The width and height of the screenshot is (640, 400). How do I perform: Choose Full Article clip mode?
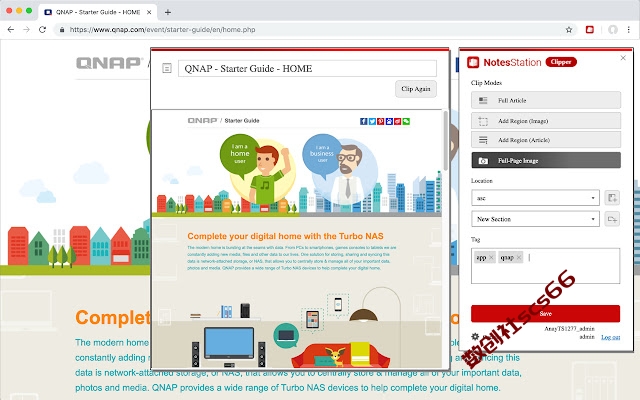coord(546,100)
